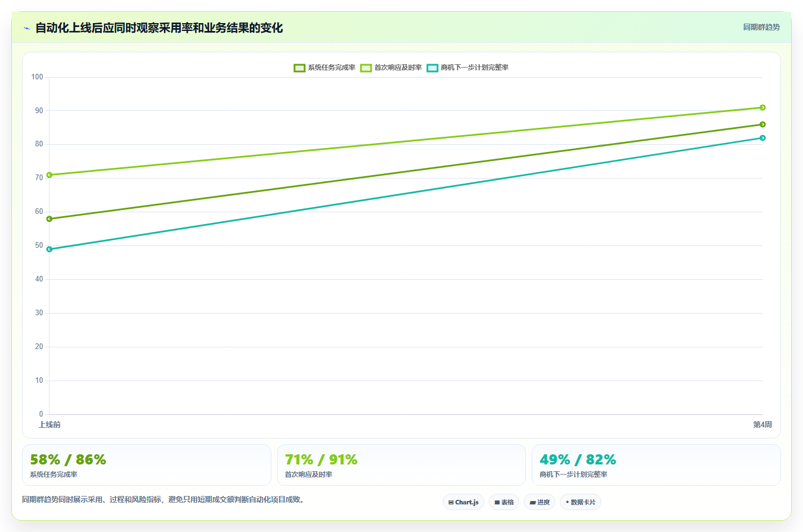The height and width of the screenshot is (532, 803).
Task: Select the 首次响应及时率 data point at 第4周
Action: click(762, 108)
